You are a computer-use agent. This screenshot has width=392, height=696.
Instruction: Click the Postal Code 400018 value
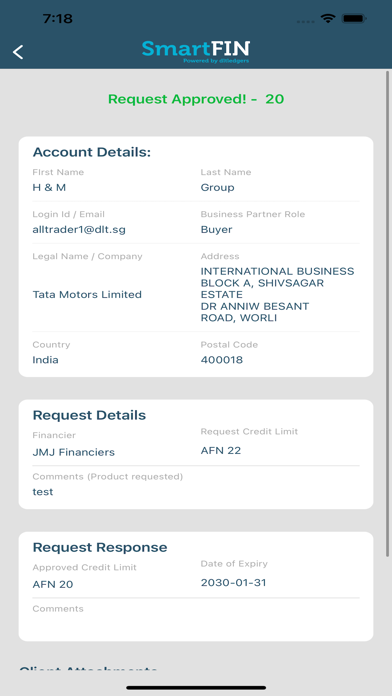pos(222,360)
